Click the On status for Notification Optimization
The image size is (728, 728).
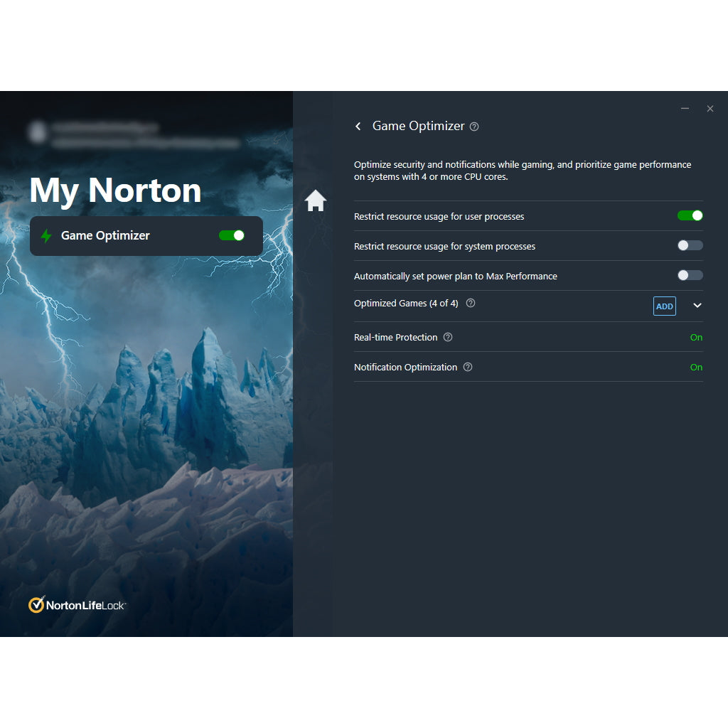[x=696, y=367]
